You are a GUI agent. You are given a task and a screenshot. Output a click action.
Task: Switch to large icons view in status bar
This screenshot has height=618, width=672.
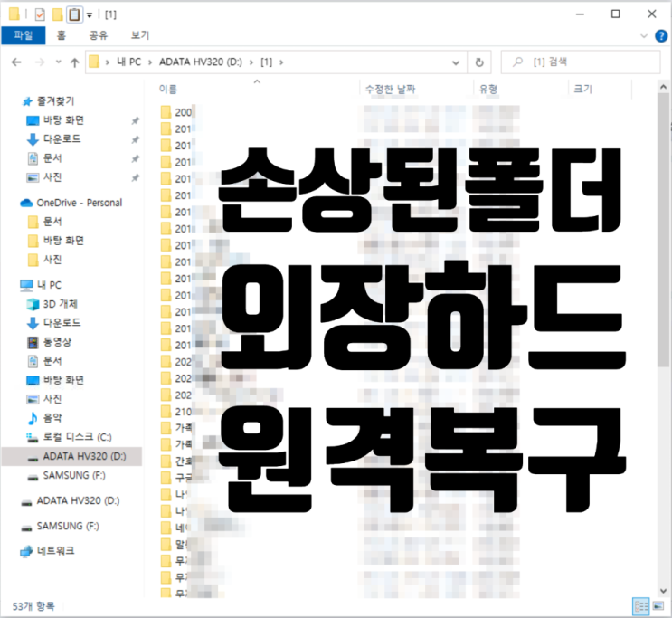click(x=658, y=606)
